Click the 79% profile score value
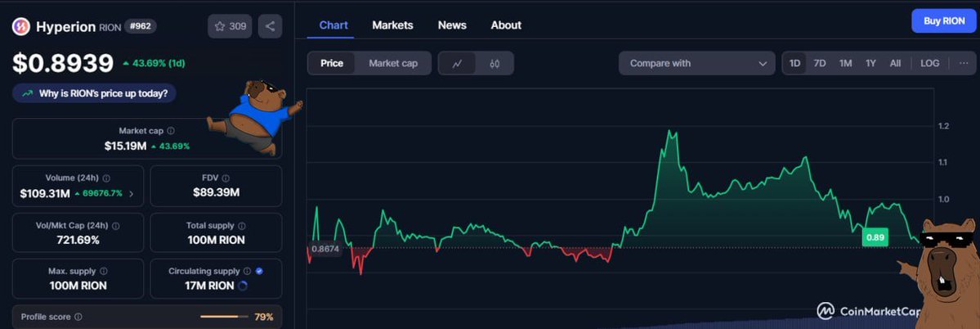 [264, 317]
